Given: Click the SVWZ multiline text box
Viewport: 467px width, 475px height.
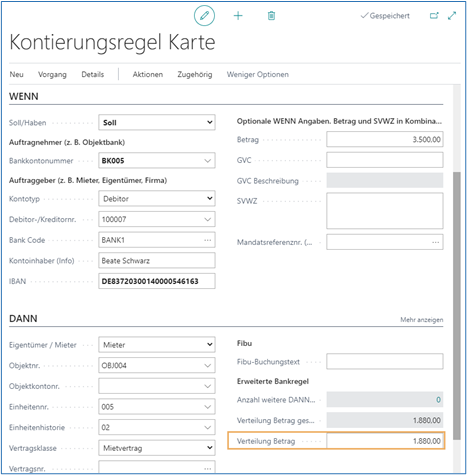Looking at the screenshot, I should (x=385, y=211).
